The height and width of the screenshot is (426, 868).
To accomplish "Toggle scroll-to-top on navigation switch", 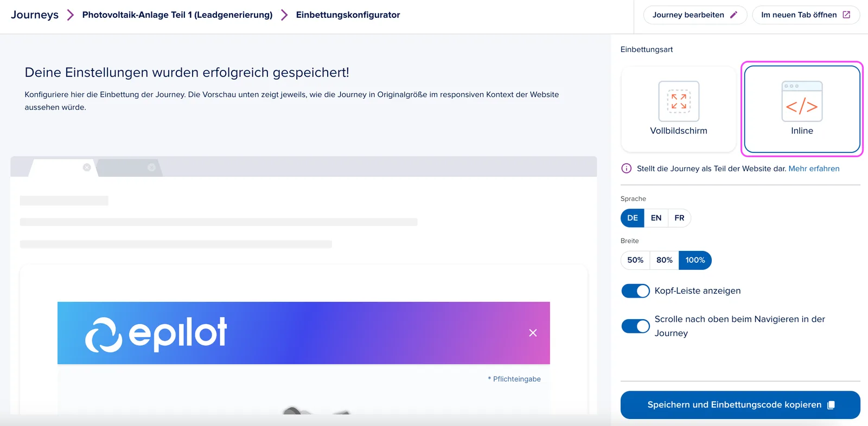I will point(635,326).
